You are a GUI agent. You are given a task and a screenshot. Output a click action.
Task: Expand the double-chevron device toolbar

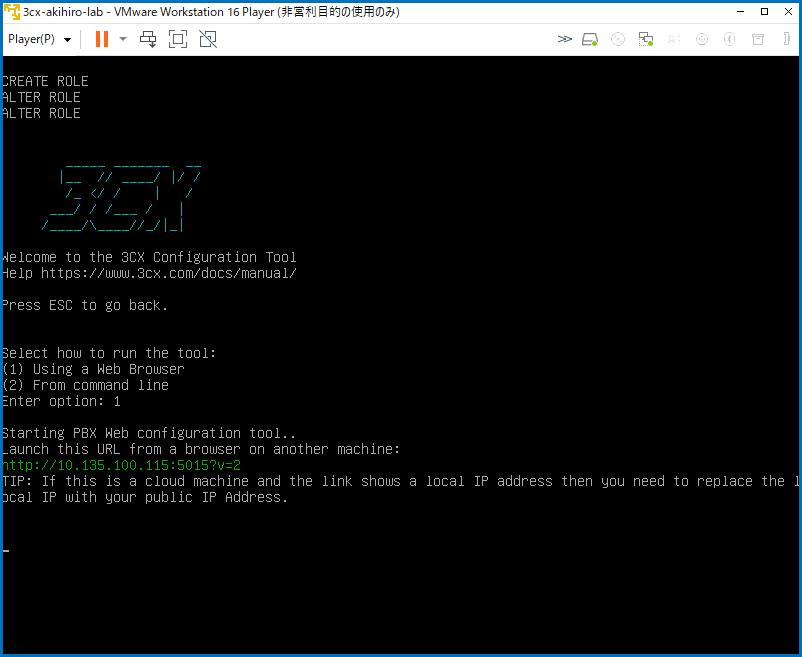564,39
